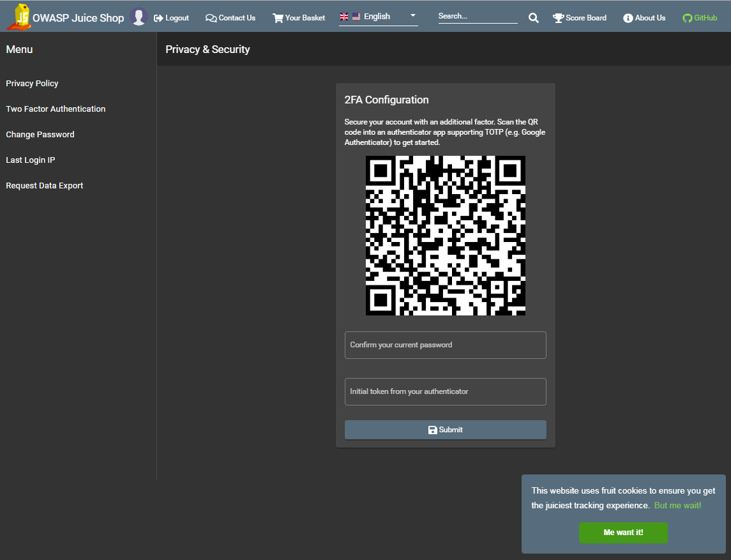Image resolution: width=731 pixels, height=560 pixels.
Task: Click the 2FA Configuration heading
Action: pos(386,100)
